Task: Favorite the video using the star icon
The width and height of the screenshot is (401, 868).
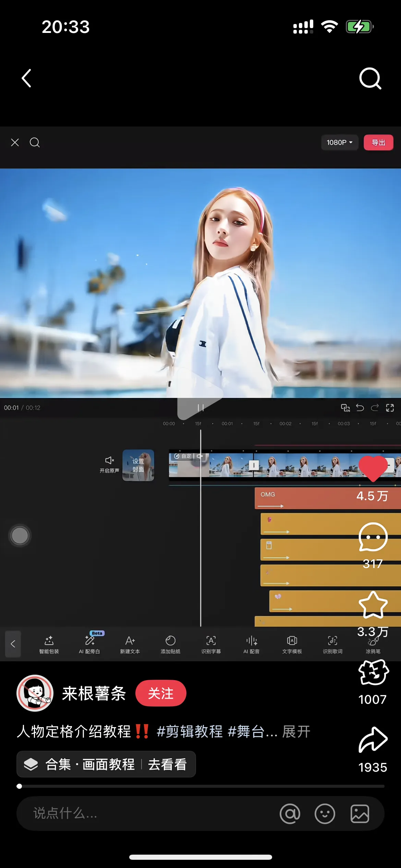Action: (x=373, y=605)
